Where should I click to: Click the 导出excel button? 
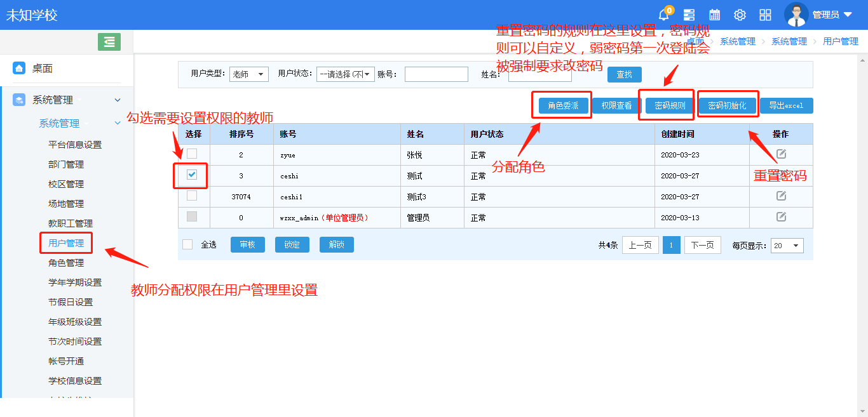[x=786, y=106]
